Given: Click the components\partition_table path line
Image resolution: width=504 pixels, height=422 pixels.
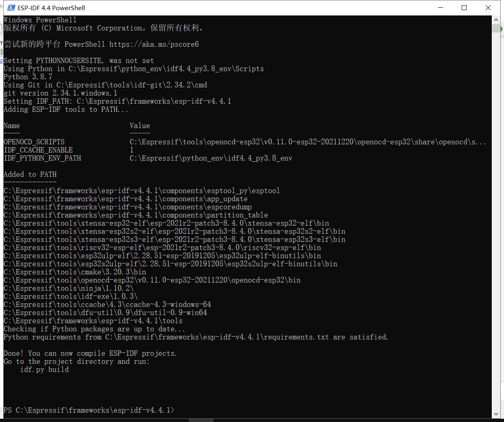Looking at the screenshot, I should coord(136,215).
